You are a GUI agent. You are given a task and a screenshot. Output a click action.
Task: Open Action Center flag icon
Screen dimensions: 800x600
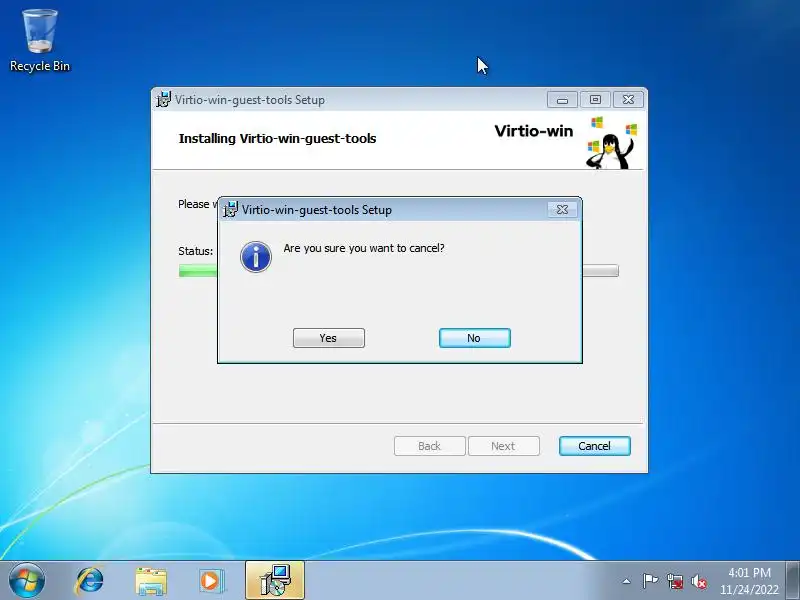pos(650,581)
